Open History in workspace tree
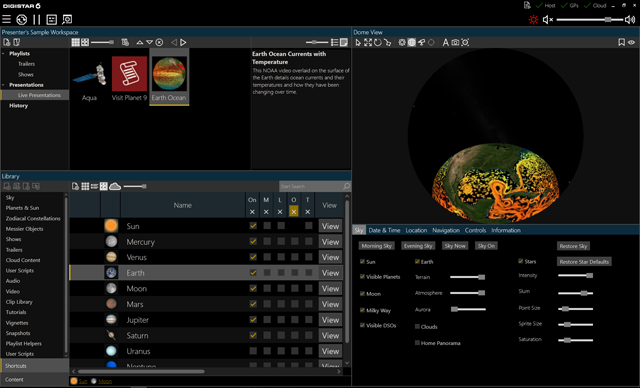 (18, 106)
